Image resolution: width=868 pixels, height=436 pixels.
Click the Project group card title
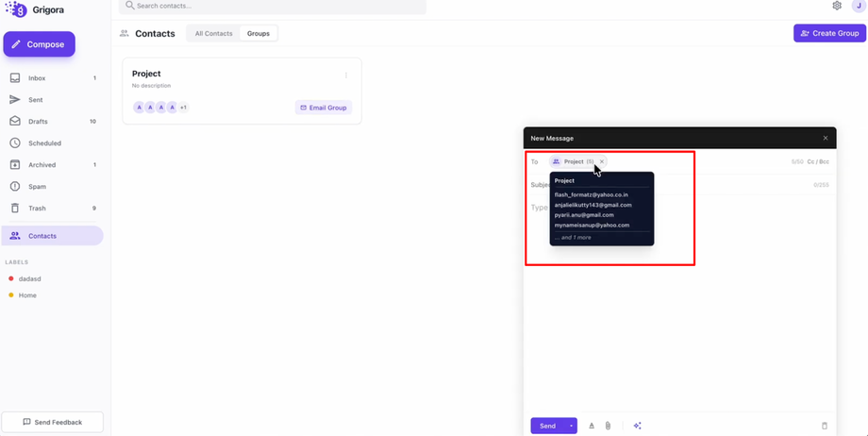(146, 74)
